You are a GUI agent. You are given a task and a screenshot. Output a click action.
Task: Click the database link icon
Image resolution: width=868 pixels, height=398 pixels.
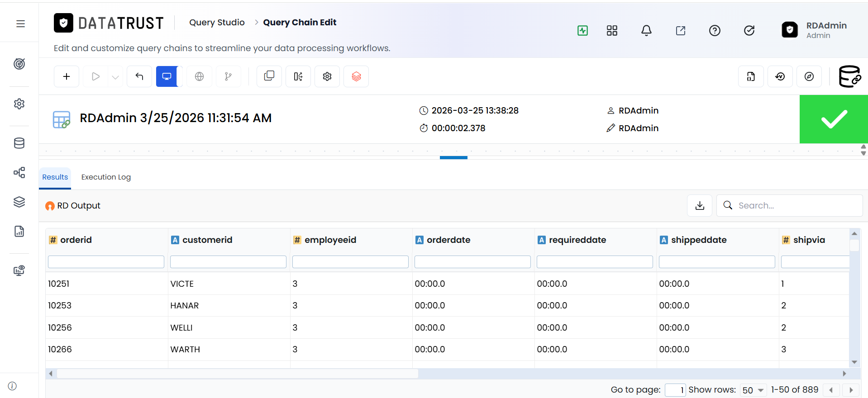click(850, 76)
